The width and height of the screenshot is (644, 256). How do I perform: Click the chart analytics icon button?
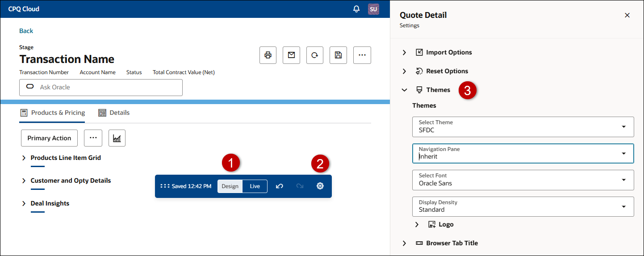pyautogui.click(x=117, y=138)
